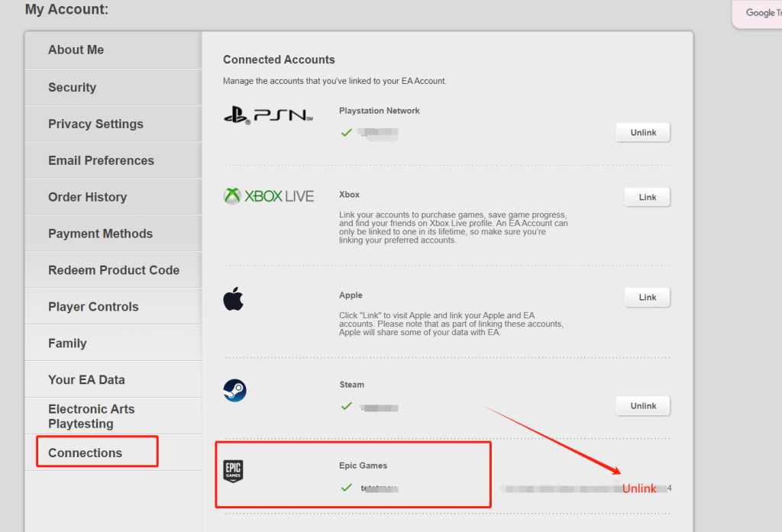Click the Steam account label
The height and width of the screenshot is (532, 782).
point(351,385)
